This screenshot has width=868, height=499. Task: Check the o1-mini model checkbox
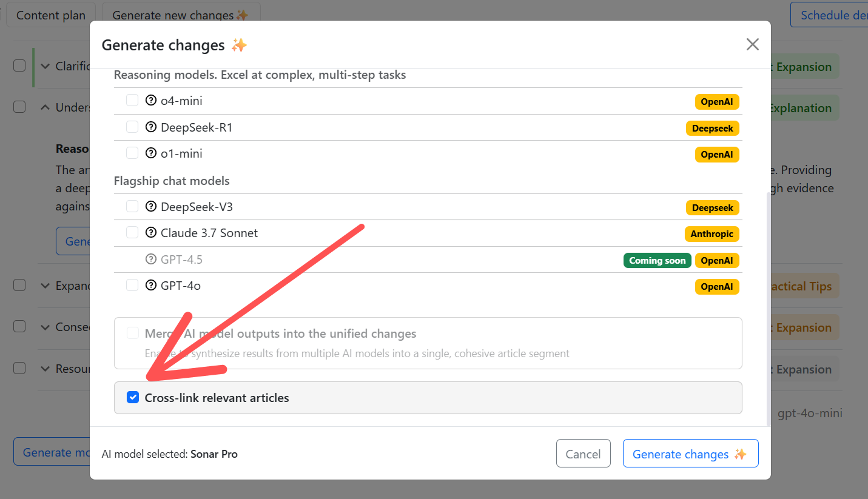coord(132,153)
